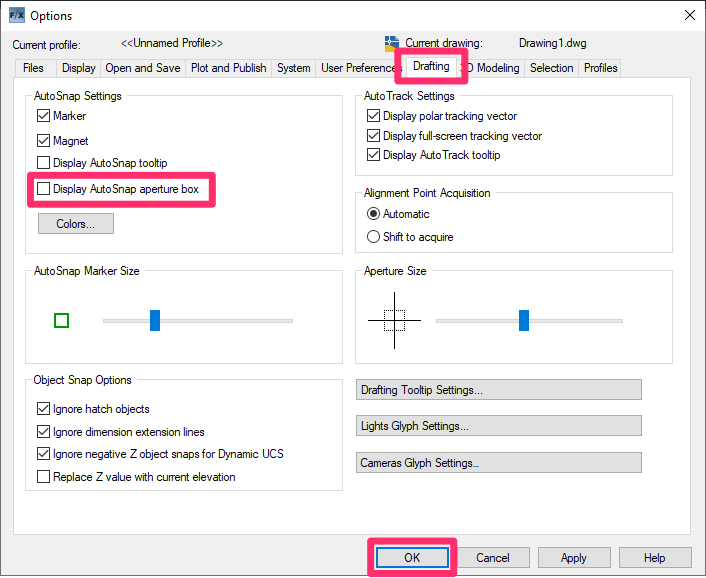Switch to the Display tab
Screen dimensions: 706x578
[x=78, y=68]
